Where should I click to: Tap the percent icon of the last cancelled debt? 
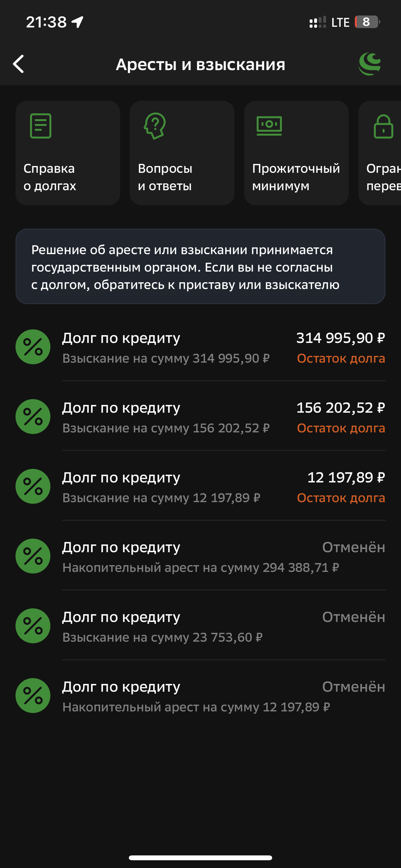[33, 696]
